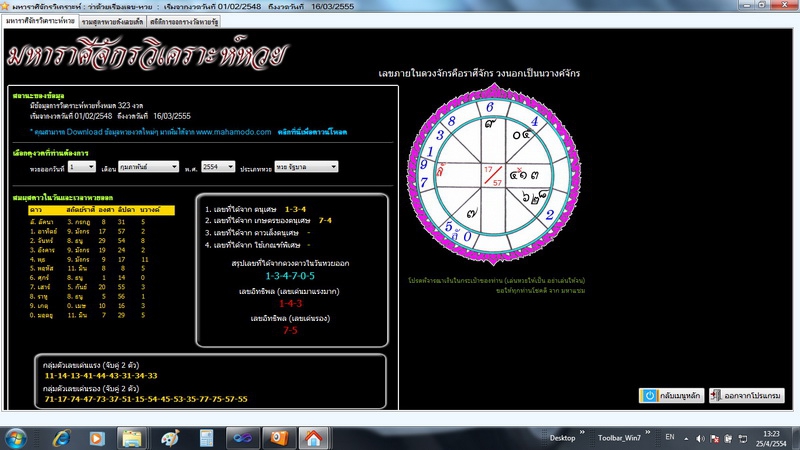Open the Windows Start menu

(15, 438)
